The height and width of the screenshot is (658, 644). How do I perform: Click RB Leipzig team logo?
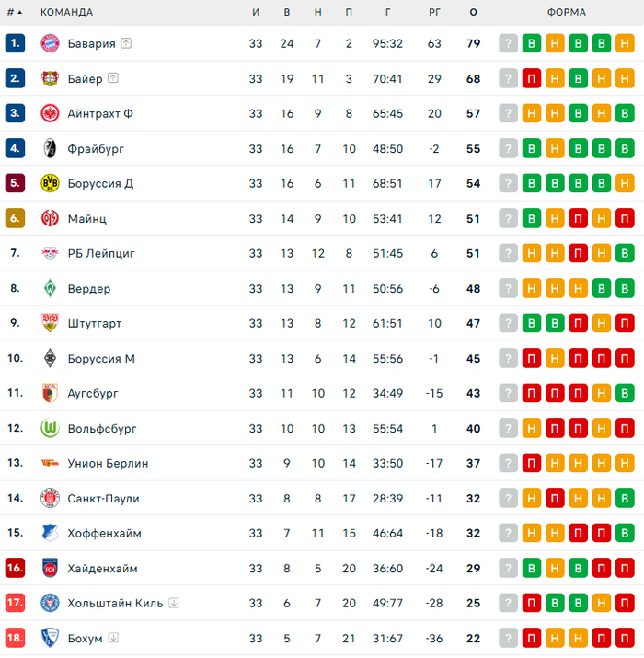(x=50, y=253)
